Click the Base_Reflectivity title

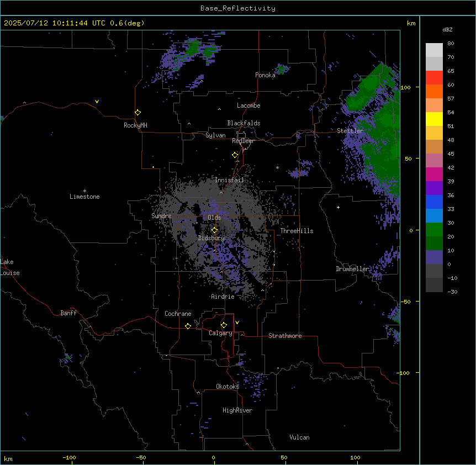(238, 8)
